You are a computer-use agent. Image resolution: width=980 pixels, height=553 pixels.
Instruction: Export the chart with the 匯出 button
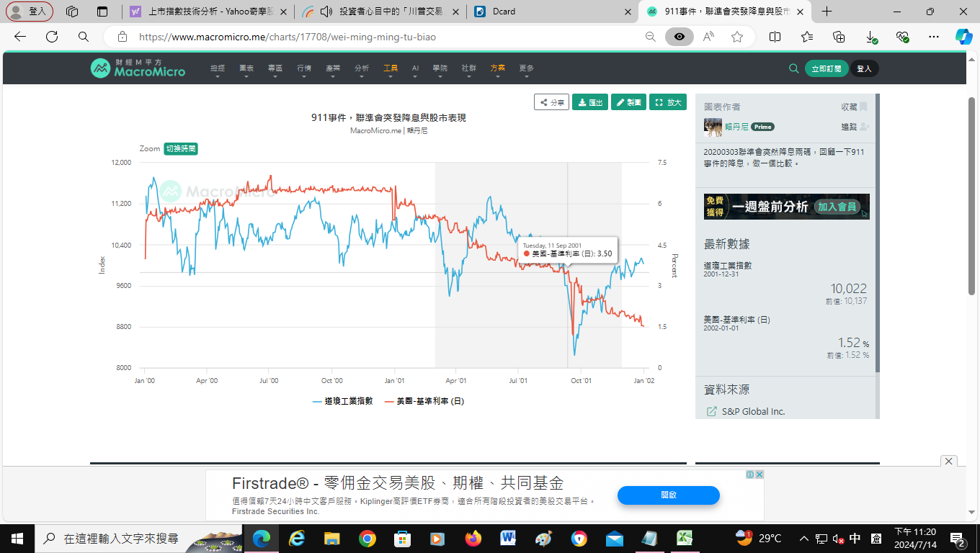[589, 102]
